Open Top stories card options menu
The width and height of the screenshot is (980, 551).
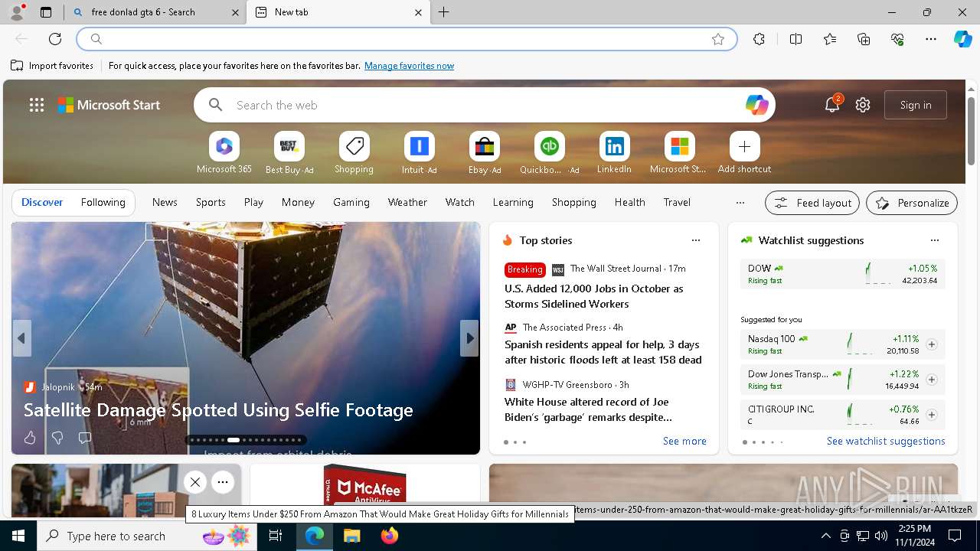[696, 240]
